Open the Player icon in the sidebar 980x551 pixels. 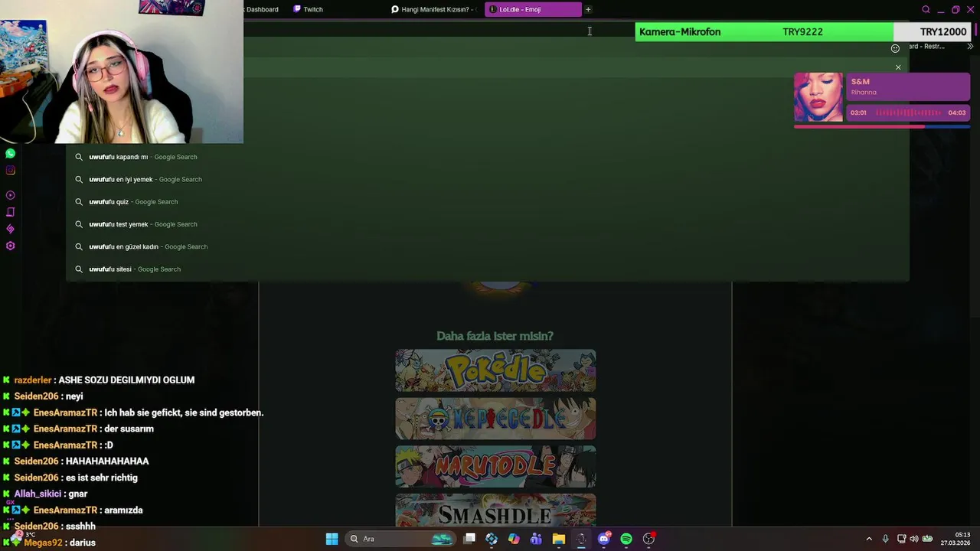(10, 195)
